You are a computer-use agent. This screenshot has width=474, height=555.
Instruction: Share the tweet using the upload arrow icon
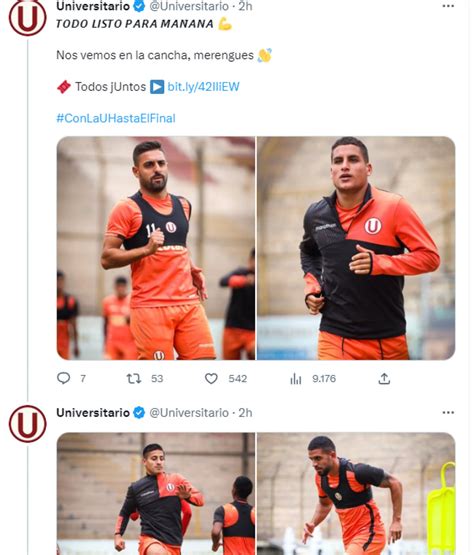(x=384, y=379)
